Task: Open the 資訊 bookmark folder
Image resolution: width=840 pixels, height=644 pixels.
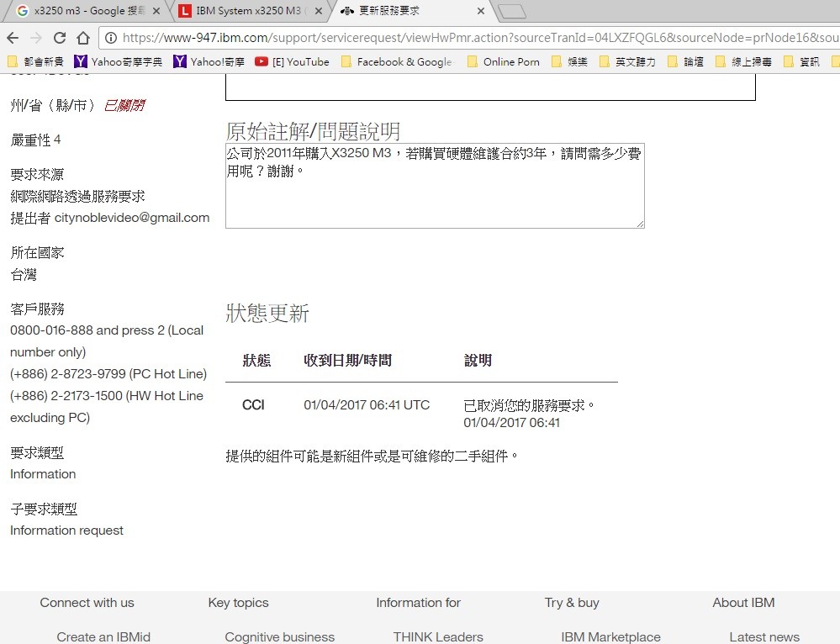Action: click(x=802, y=61)
